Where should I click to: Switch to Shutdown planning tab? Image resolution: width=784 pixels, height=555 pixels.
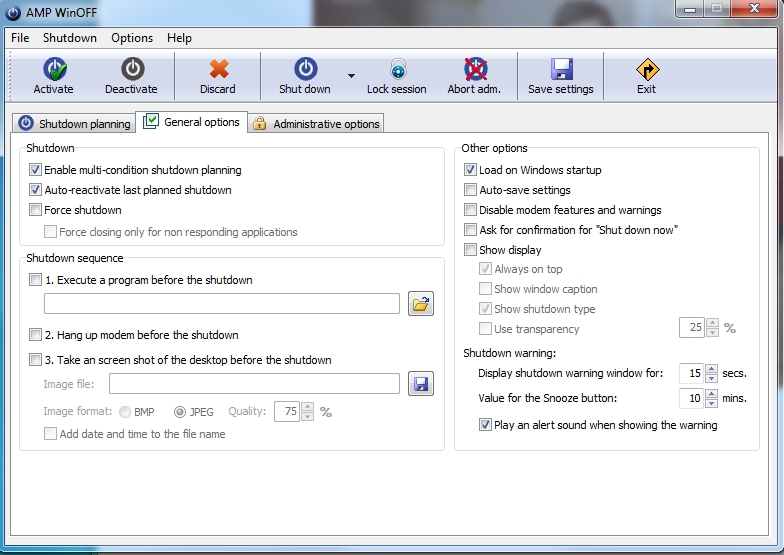pyautogui.click(x=74, y=124)
